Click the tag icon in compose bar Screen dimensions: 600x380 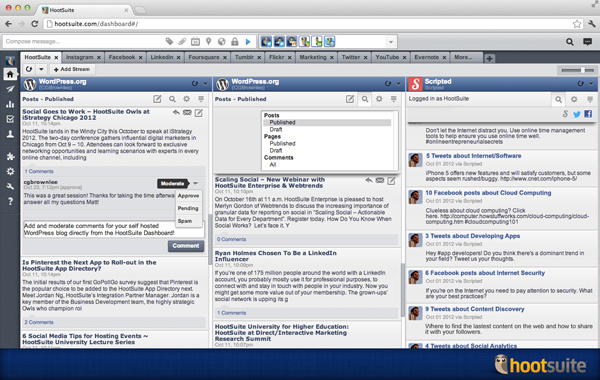click(169, 41)
